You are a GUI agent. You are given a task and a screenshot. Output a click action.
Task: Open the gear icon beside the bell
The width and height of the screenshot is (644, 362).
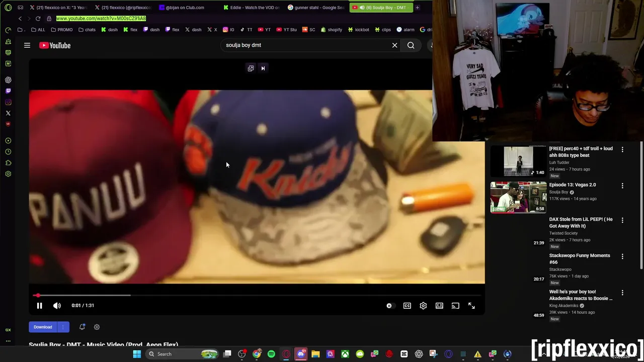point(97,327)
